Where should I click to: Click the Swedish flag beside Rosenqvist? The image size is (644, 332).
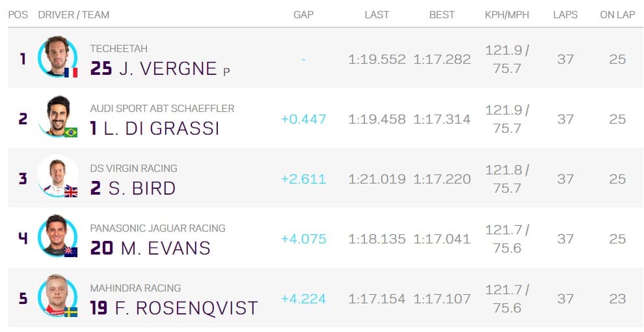click(71, 312)
